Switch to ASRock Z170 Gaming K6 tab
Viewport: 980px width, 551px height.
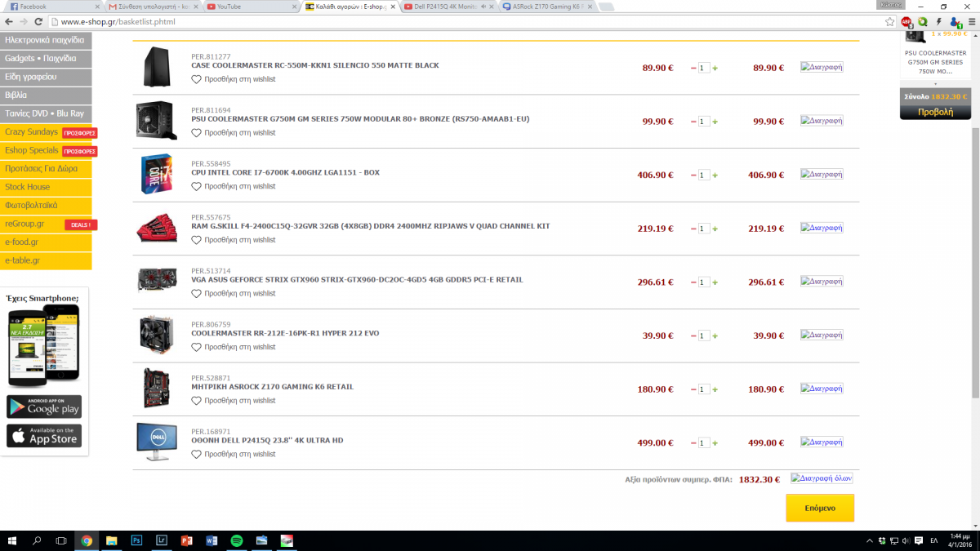tap(546, 7)
